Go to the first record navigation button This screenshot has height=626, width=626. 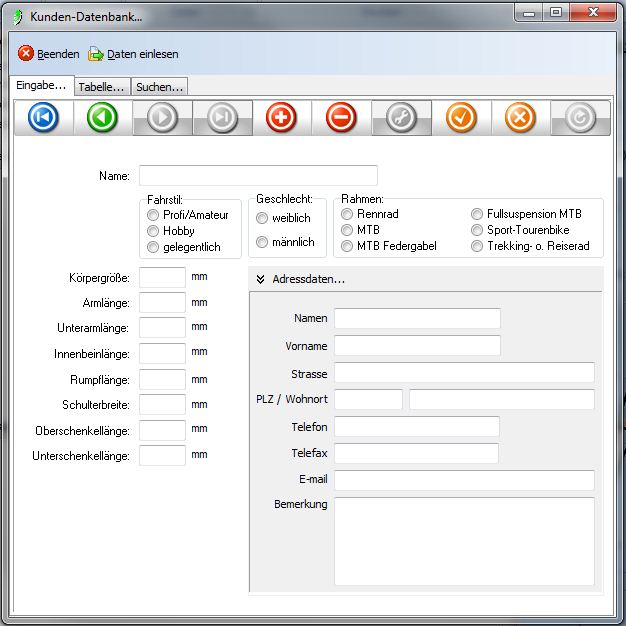pos(43,119)
